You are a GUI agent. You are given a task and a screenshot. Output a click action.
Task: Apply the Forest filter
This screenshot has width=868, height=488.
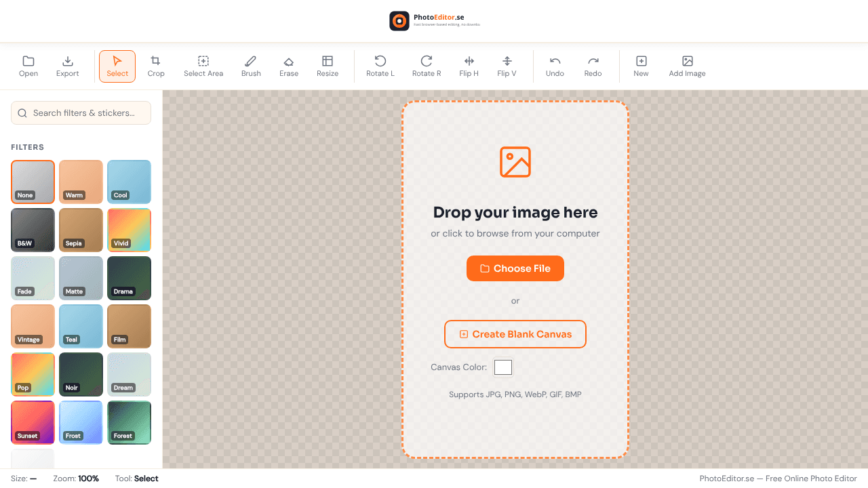point(129,422)
